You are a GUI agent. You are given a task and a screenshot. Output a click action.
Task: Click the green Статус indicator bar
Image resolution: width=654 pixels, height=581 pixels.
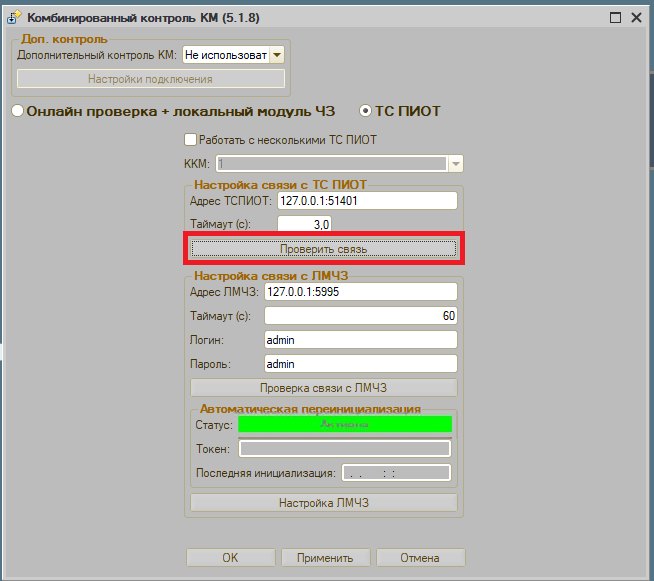pos(345,425)
